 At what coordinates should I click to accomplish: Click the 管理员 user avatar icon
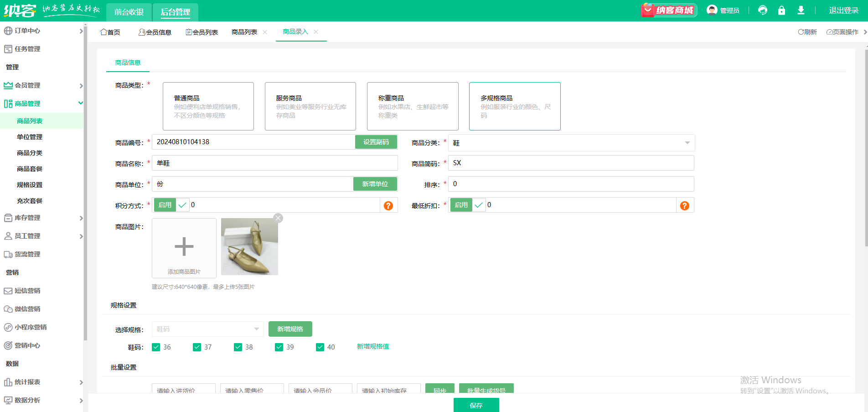coord(712,10)
